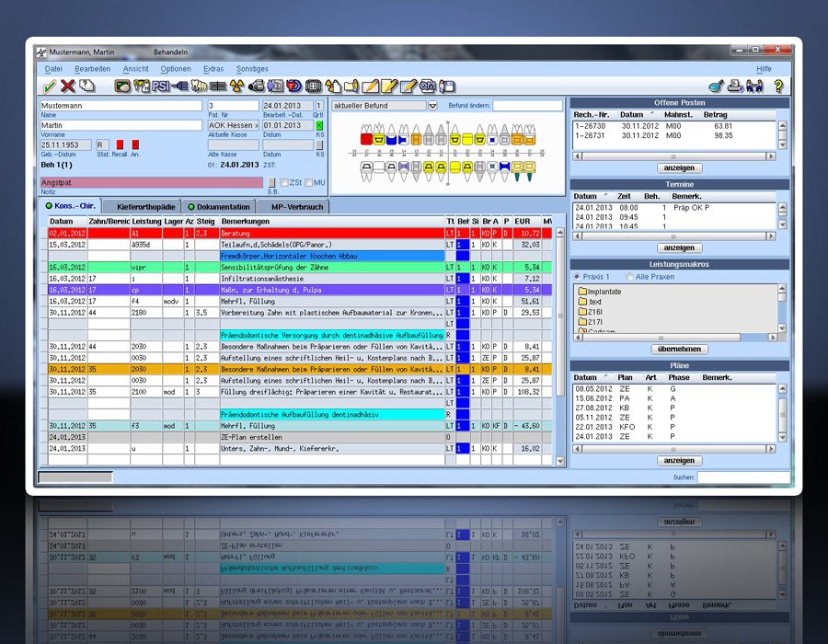Open the Optionen menu

pyautogui.click(x=176, y=69)
